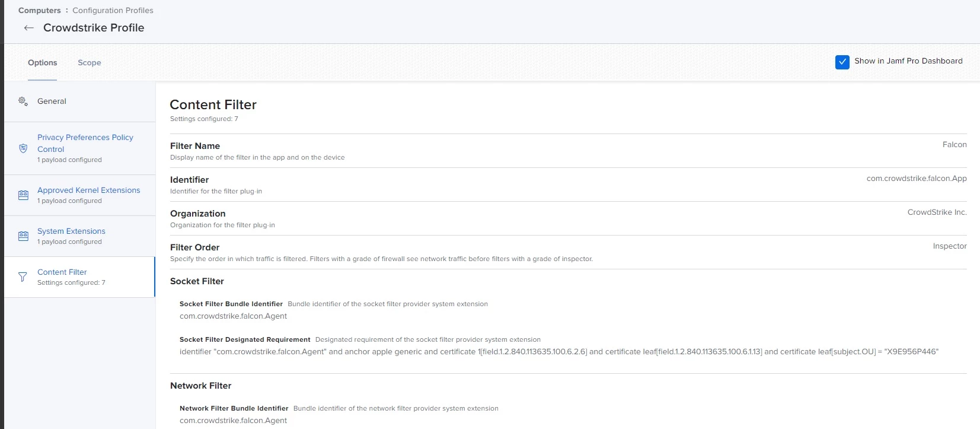
Task: Open Approved Kernel Extensions payload
Action: [79, 195]
